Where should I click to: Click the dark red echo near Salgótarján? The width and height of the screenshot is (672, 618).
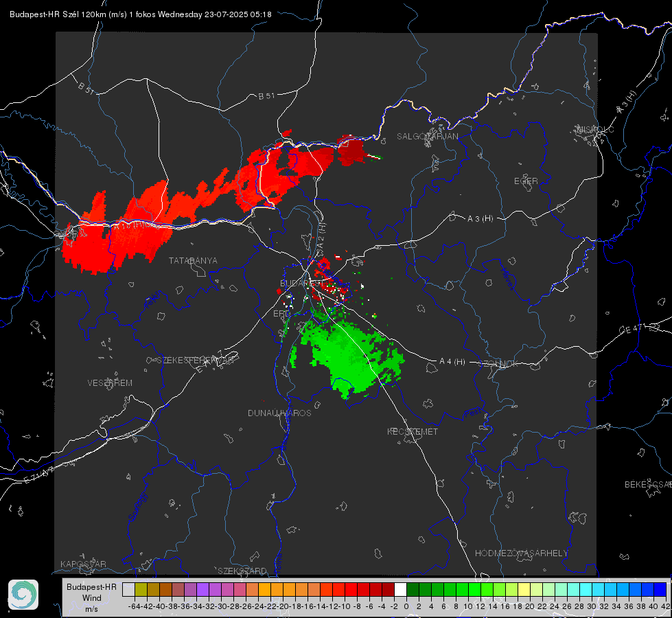click(350, 150)
